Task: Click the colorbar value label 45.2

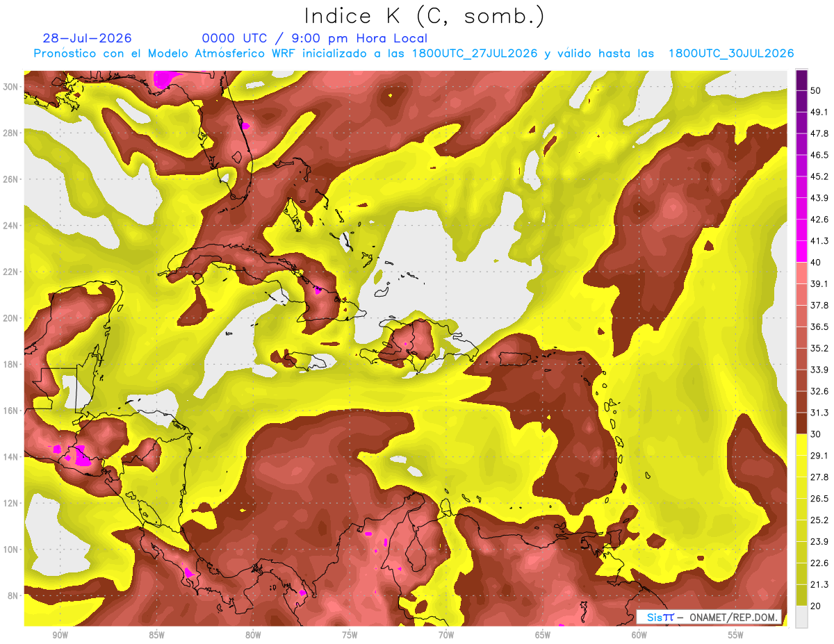Action: point(819,176)
